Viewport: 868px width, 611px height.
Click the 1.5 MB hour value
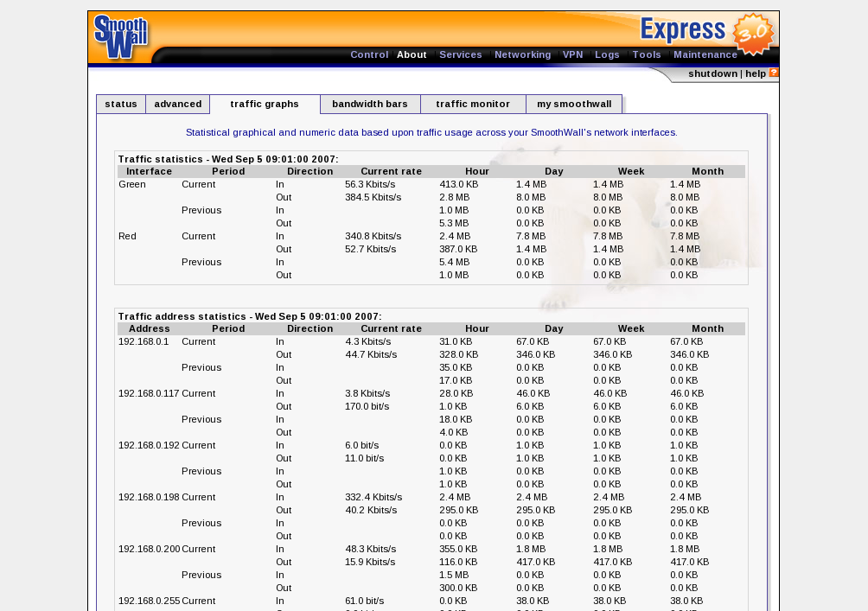click(x=454, y=575)
